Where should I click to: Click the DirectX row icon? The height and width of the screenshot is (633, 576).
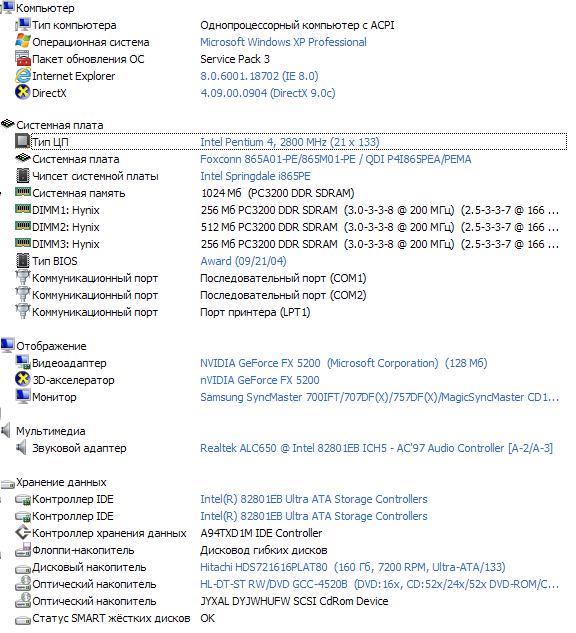coord(23,92)
